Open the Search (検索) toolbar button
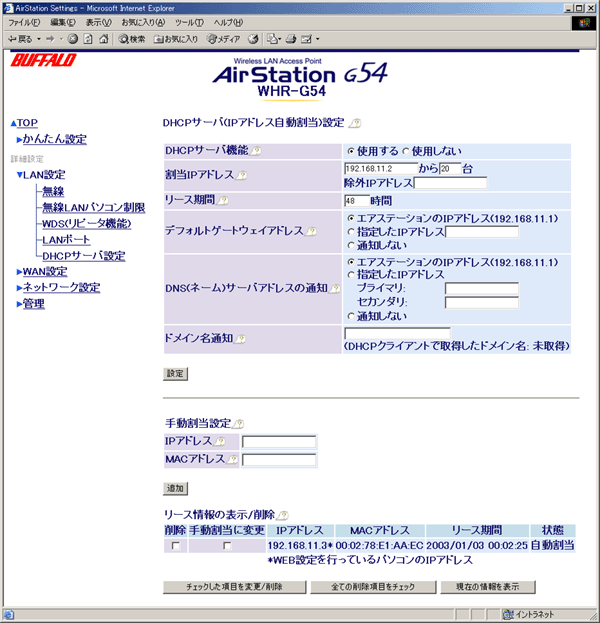Image resolution: width=600 pixels, height=623 pixels. tap(132, 39)
